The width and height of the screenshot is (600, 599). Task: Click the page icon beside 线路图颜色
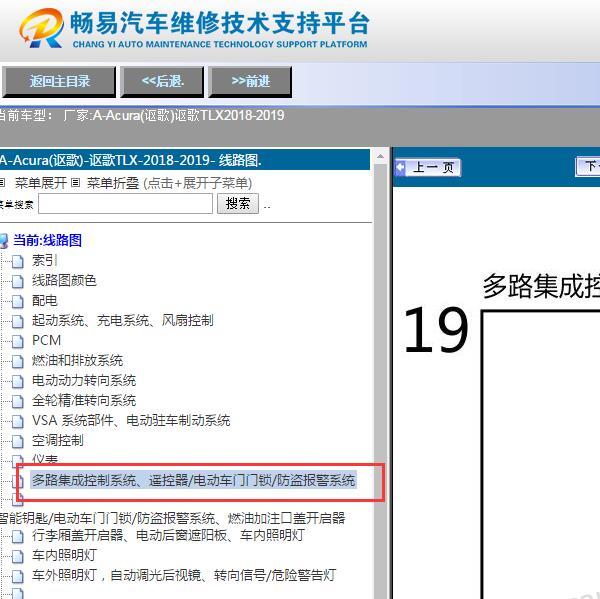[x=17, y=281]
